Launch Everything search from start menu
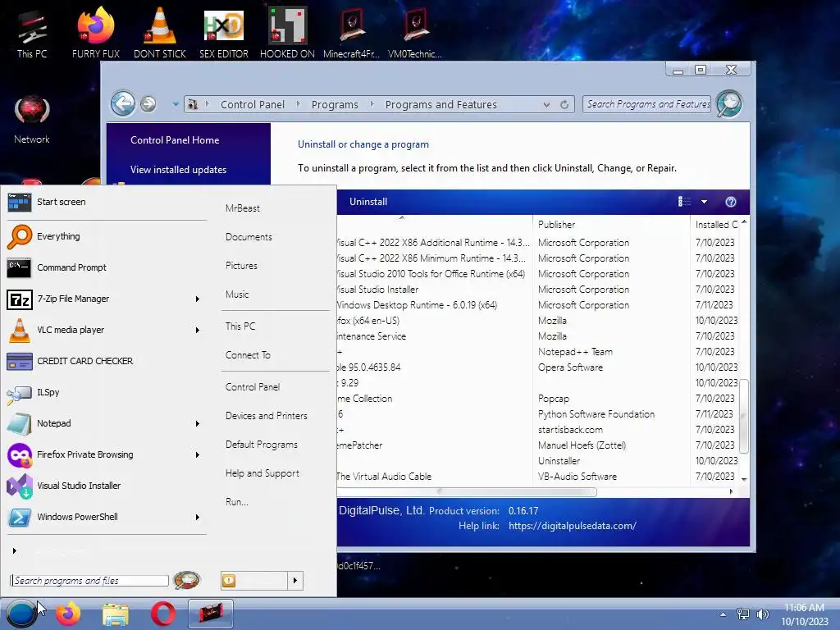Viewport: 840px width, 630px height. click(x=106, y=236)
